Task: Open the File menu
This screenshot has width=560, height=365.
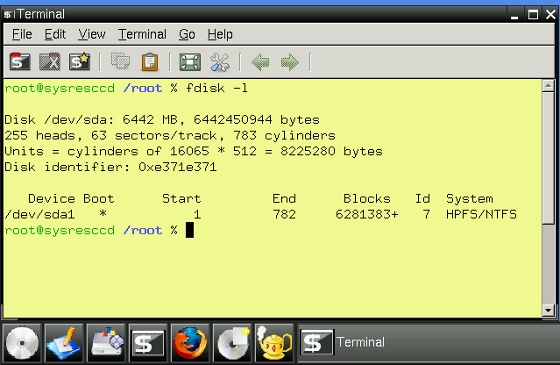Action: coord(22,34)
